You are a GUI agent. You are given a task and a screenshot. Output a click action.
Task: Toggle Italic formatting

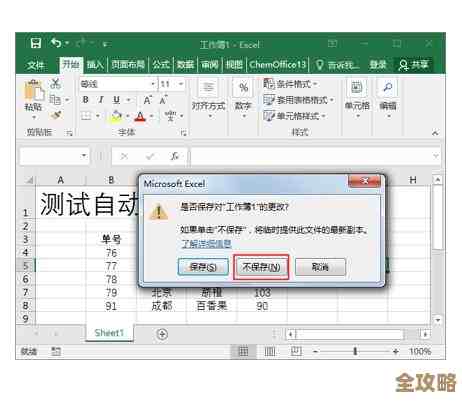coord(101,100)
